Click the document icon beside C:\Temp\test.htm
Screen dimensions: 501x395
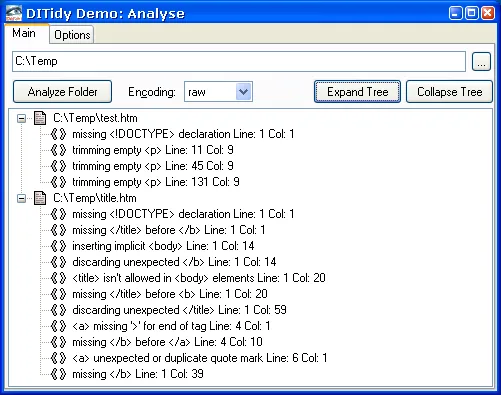(x=40, y=118)
